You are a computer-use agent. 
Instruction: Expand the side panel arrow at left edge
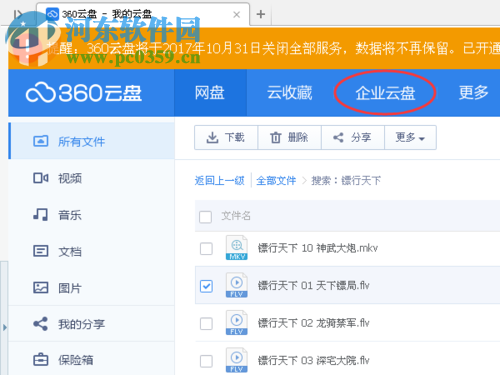(x=4, y=327)
